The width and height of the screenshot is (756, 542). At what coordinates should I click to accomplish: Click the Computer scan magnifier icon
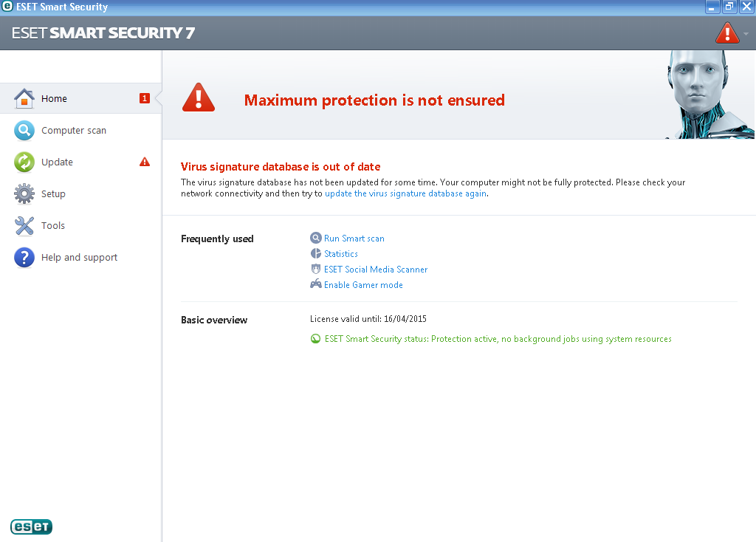24,130
